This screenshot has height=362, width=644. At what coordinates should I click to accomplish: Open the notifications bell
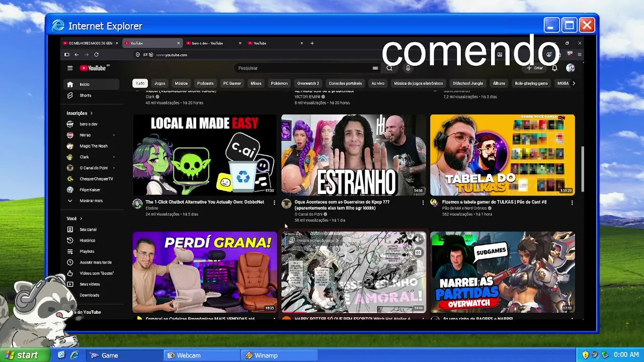coord(554,68)
